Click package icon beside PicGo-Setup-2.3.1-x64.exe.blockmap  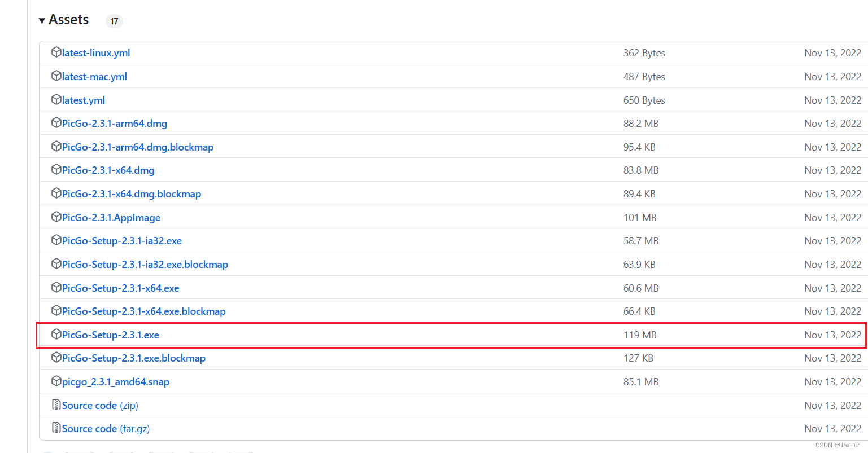tap(56, 311)
